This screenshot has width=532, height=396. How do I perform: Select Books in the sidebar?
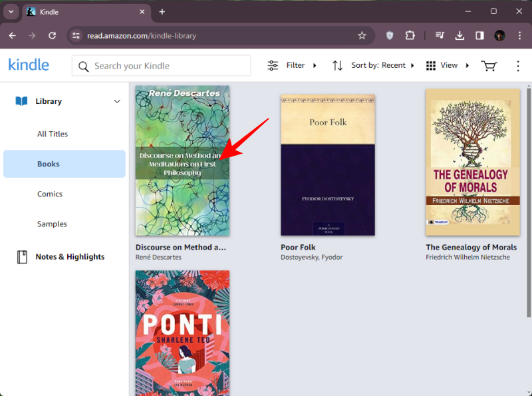coord(65,164)
